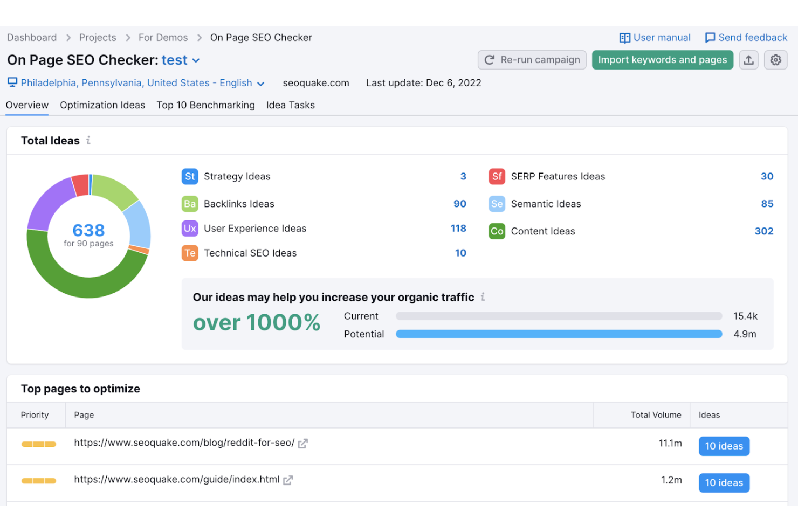The image size is (798, 532).
Task: Open the User manual link
Action: pyautogui.click(x=662, y=38)
